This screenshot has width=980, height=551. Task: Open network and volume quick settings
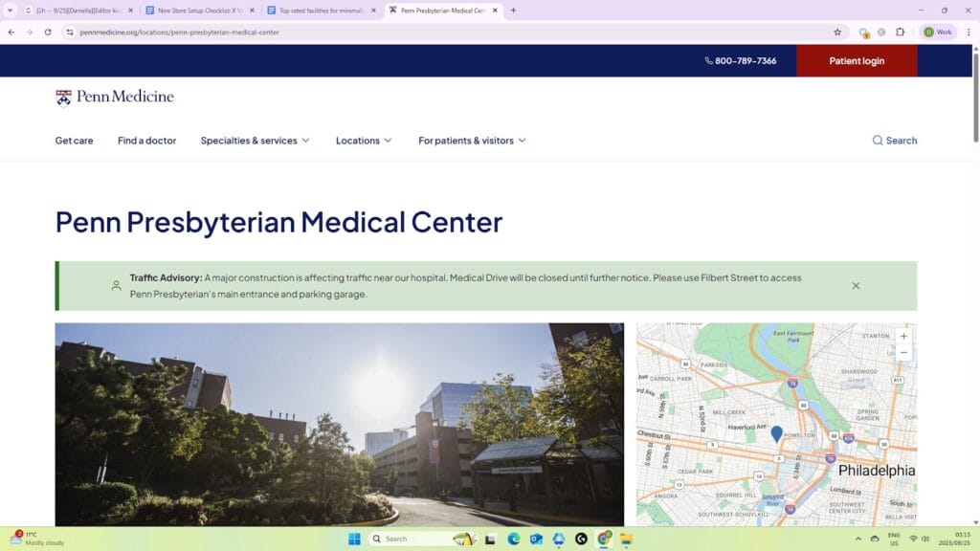(x=919, y=539)
